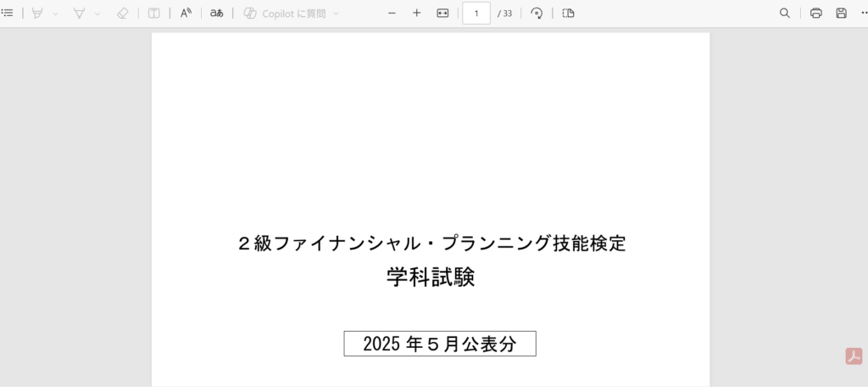Expand the Copilot に質問 dropdown arrow
The image size is (868, 387).
[x=336, y=14]
